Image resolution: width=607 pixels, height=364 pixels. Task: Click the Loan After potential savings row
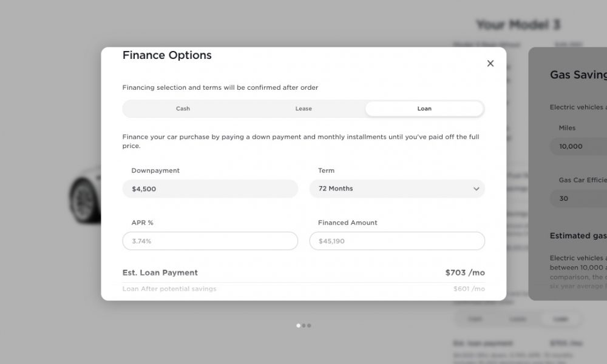pos(303,289)
